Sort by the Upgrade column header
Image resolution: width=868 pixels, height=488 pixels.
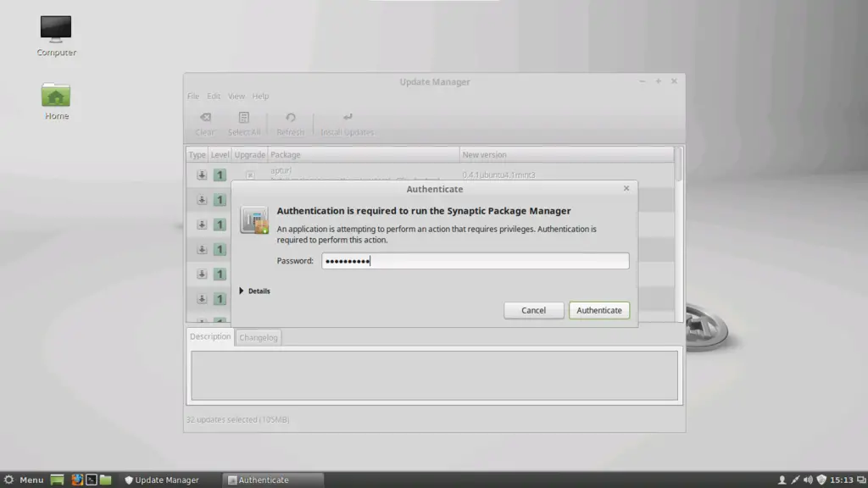(x=250, y=155)
